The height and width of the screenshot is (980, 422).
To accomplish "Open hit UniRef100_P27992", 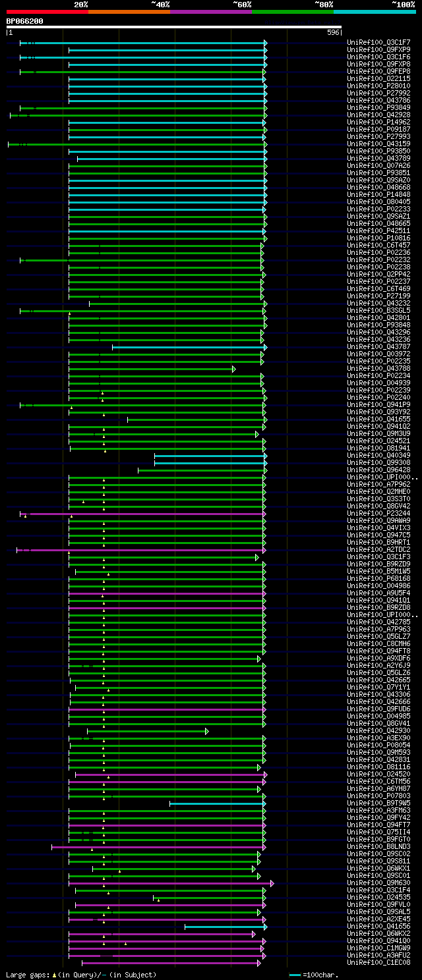I will click(378, 94).
